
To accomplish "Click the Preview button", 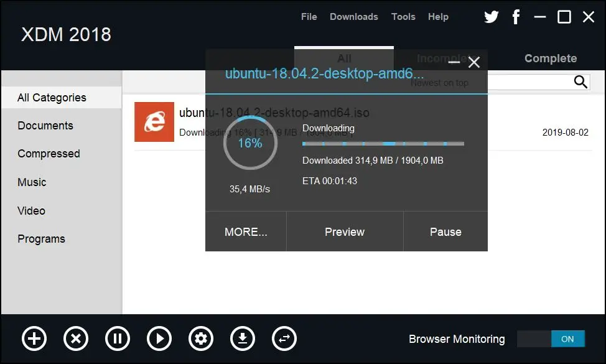I will pos(345,231).
